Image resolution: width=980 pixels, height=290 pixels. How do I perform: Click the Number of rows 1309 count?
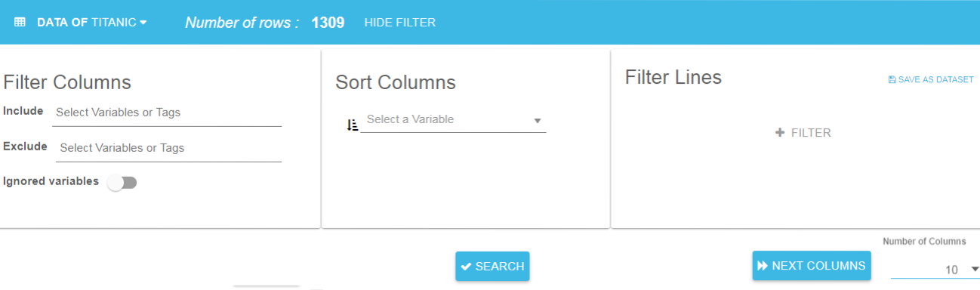(328, 23)
